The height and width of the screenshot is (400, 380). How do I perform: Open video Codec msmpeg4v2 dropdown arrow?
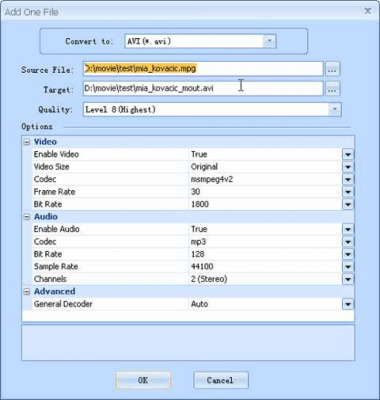348,180
